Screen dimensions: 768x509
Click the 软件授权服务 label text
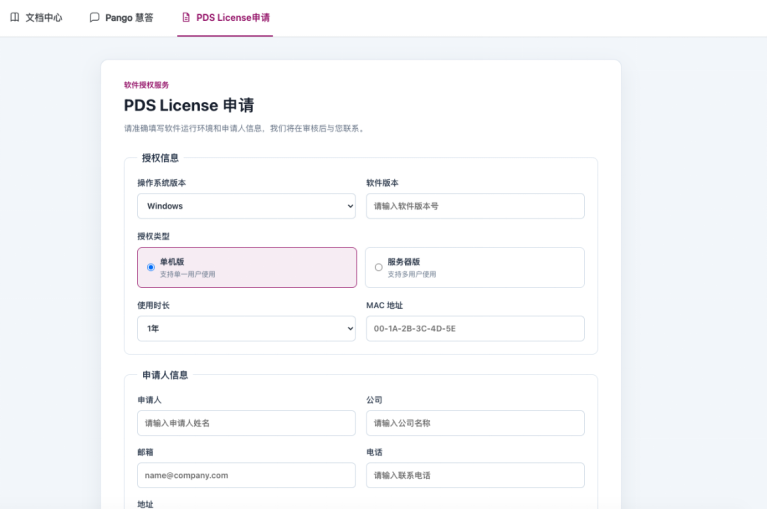(146, 85)
